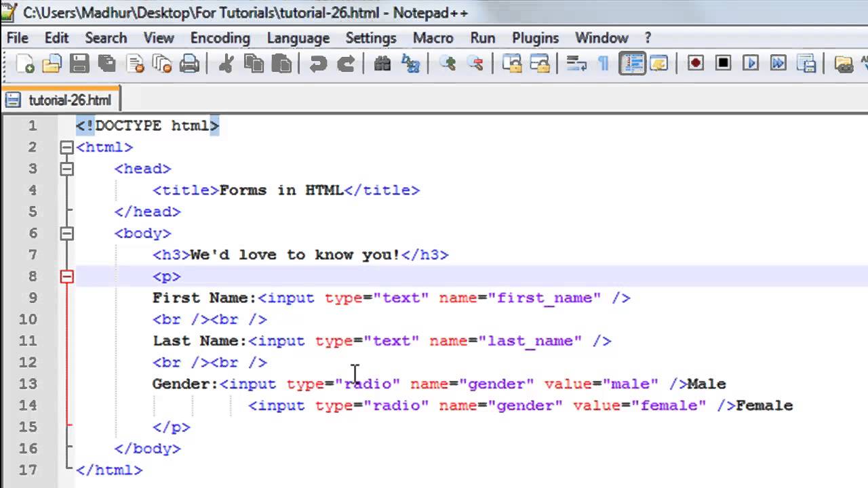Screen dimensions: 868x488
Task: Collapse the red p fold marker on line 8
Action: (66, 277)
